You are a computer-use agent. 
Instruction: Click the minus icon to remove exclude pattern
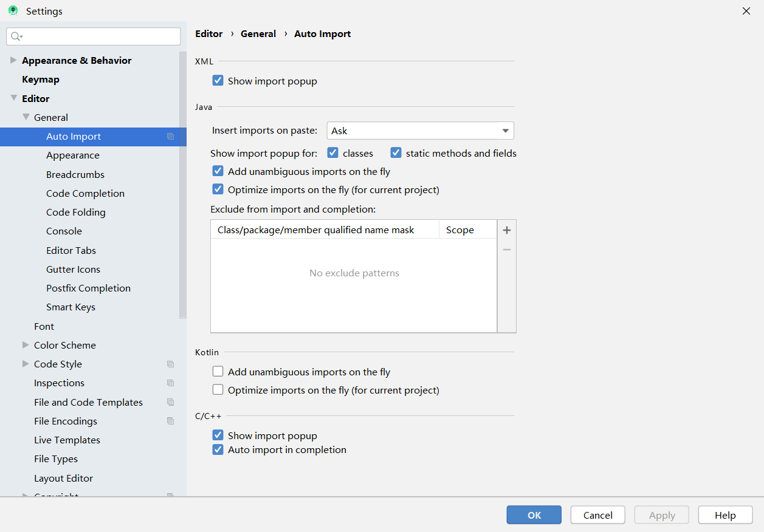(x=506, y=249)
